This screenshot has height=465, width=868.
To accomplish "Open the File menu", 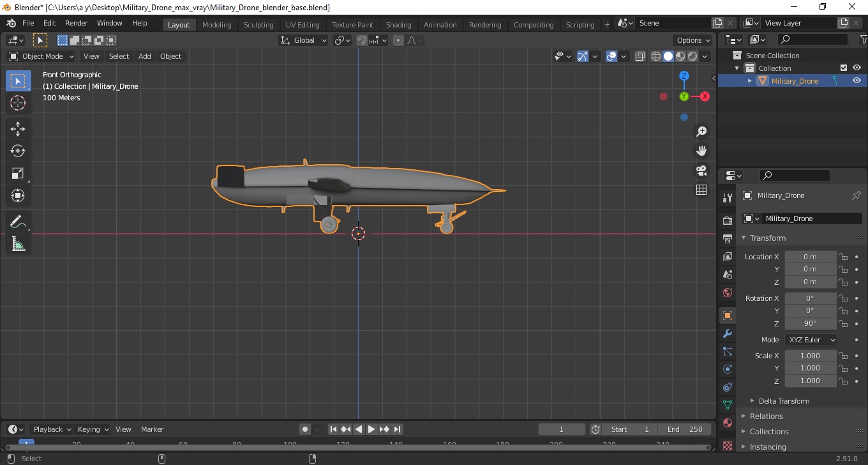I will (x=28, y=23).
